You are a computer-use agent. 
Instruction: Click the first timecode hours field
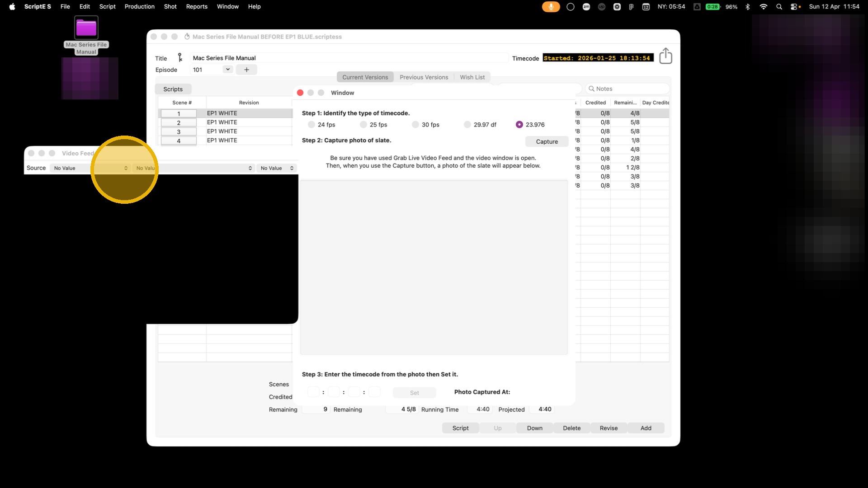[x=313, y=392]
